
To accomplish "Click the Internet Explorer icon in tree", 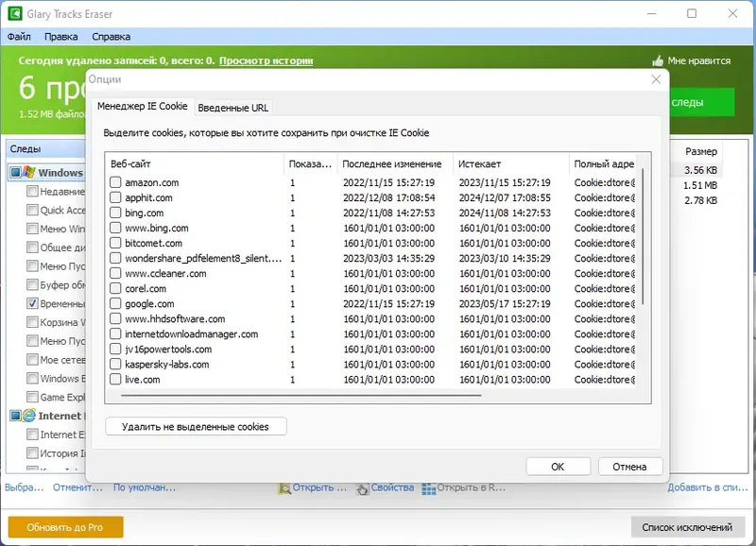I will (x=29, y=416).
